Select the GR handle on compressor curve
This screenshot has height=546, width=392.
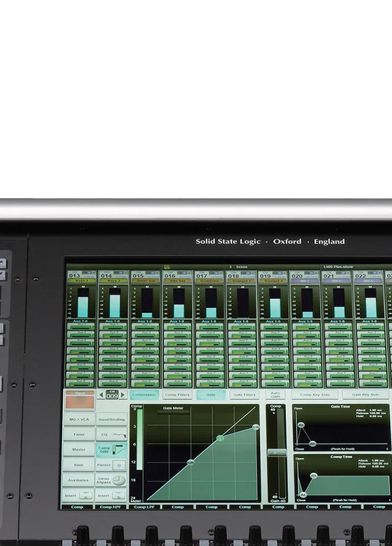tap(190, 463)
